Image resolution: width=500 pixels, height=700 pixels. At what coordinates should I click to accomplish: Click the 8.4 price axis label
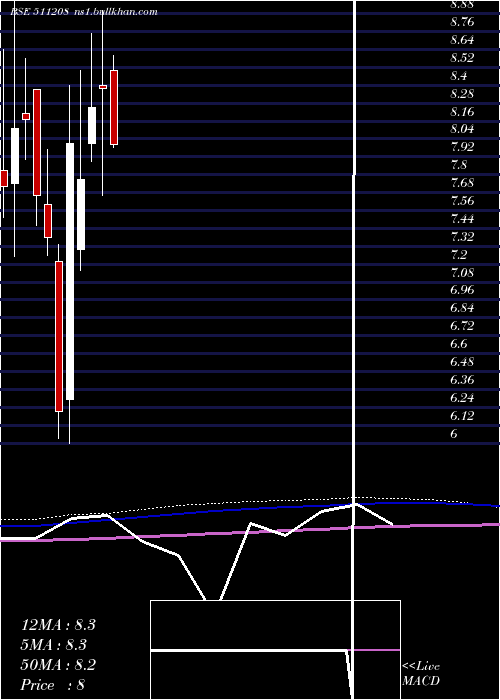458,75
